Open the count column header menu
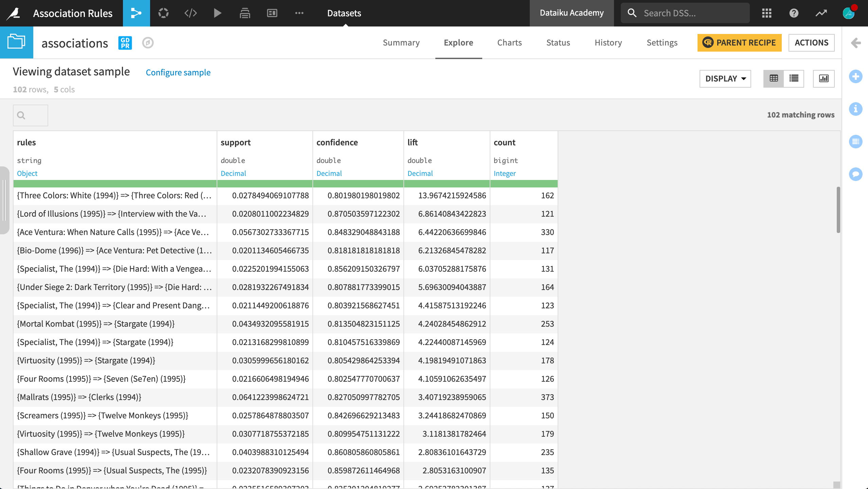 tap(505, 142)
